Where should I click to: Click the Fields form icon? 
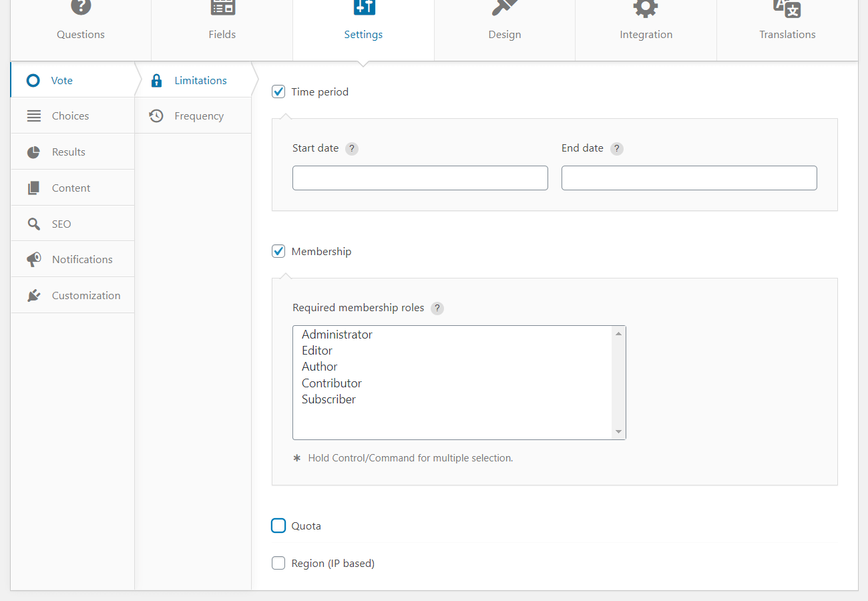coord(222,7)
